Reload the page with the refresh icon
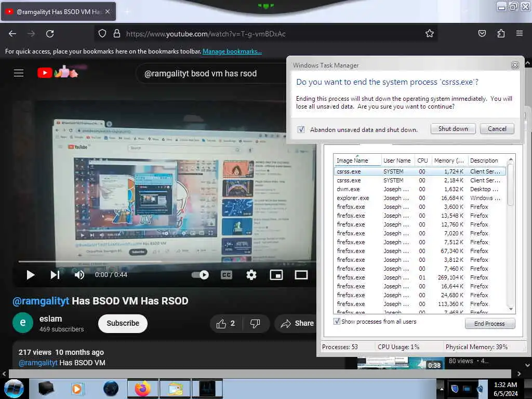 [x=50, y=34]
